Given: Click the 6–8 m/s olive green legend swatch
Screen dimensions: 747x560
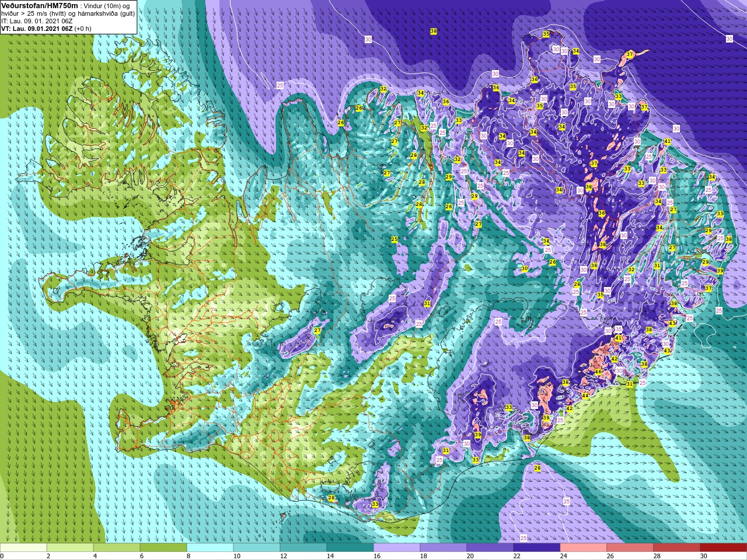Looking at the screenshot, I should 163,548.
